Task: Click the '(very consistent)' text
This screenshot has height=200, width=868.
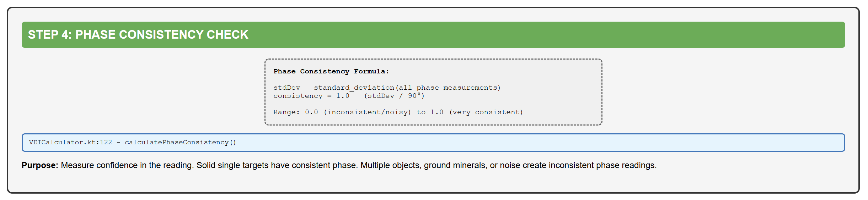Action: point(486,112)
